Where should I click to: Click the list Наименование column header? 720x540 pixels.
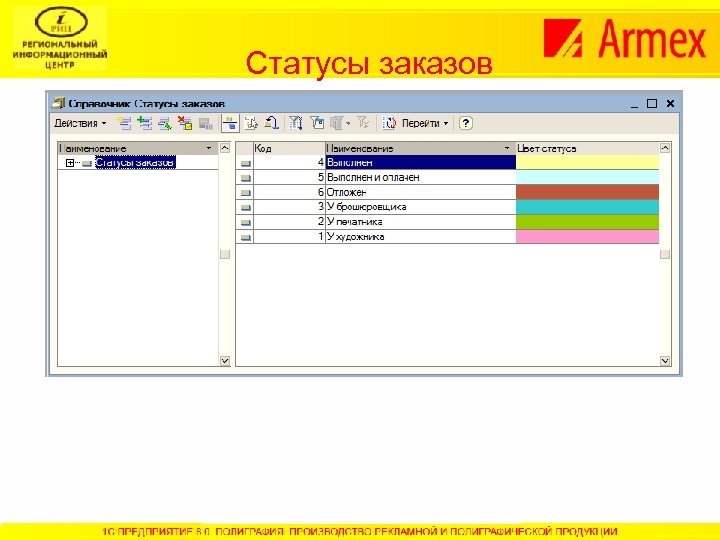pos(421,148)
